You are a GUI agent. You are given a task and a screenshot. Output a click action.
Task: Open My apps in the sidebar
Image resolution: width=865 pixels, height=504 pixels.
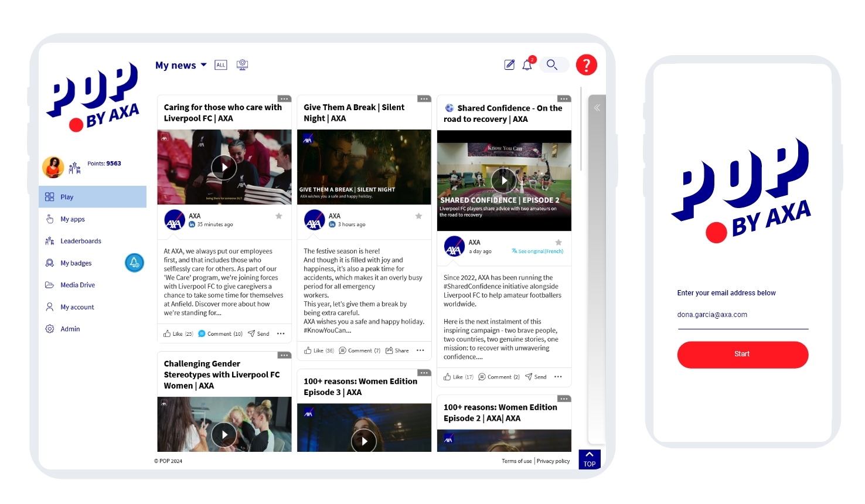click(x=93, y=219)
